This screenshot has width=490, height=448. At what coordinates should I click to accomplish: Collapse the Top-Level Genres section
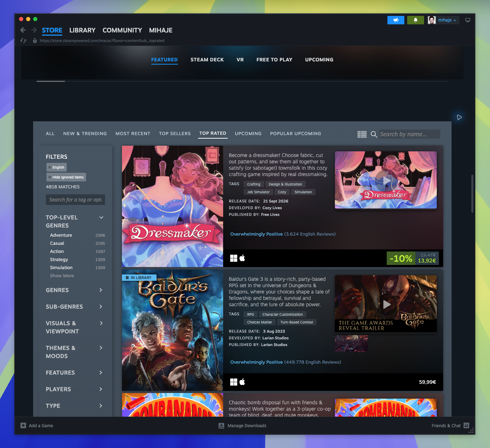(x=101, y=217)
